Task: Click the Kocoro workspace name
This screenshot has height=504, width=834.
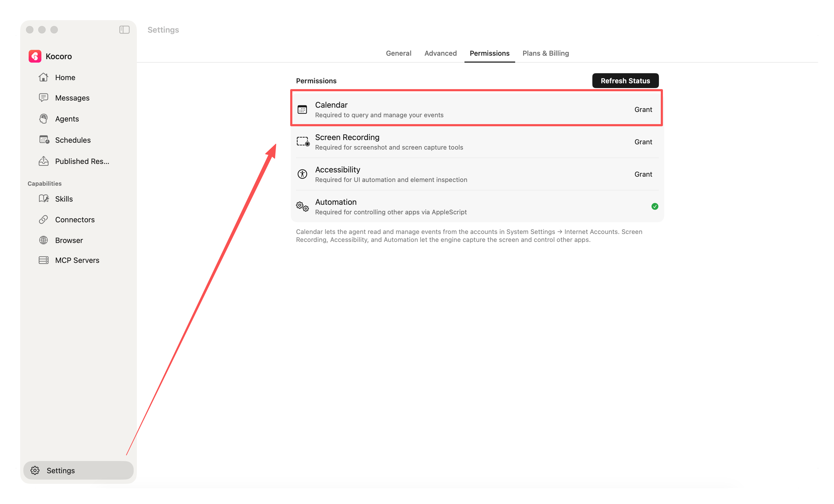Action: [59, 56]
